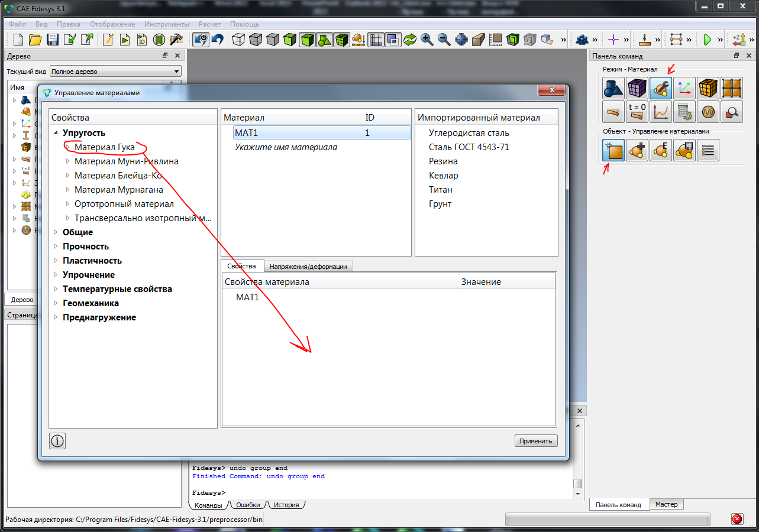Click the Zoom In magnifier toolbar icon

[x=427, y=40]
